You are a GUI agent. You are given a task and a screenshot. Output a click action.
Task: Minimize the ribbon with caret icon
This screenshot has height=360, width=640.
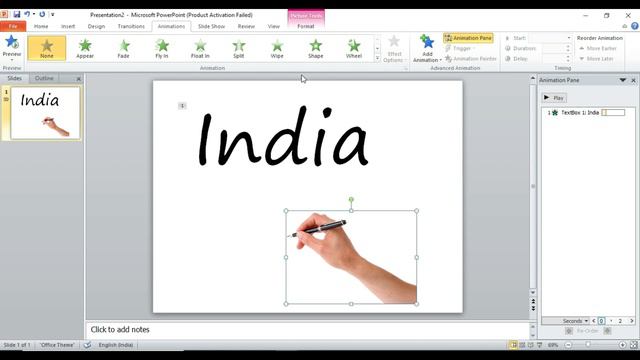(624, 26)
